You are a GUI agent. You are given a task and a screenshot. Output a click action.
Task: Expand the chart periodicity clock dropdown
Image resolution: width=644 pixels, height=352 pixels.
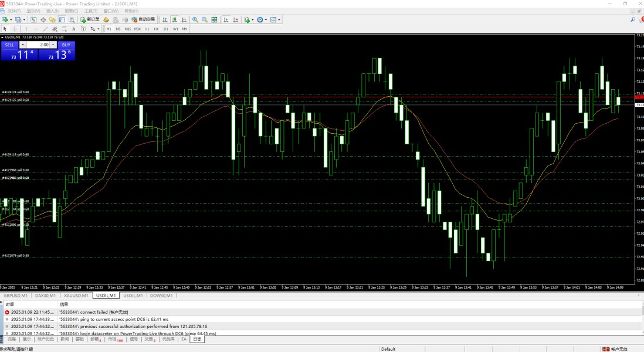[x=265, y=19]
